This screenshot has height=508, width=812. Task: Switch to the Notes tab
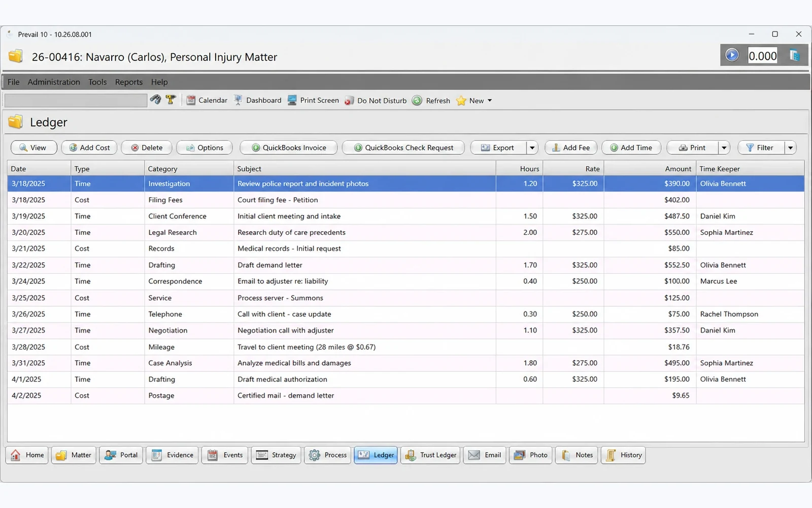pyautogui.click(x=577, y=455)
